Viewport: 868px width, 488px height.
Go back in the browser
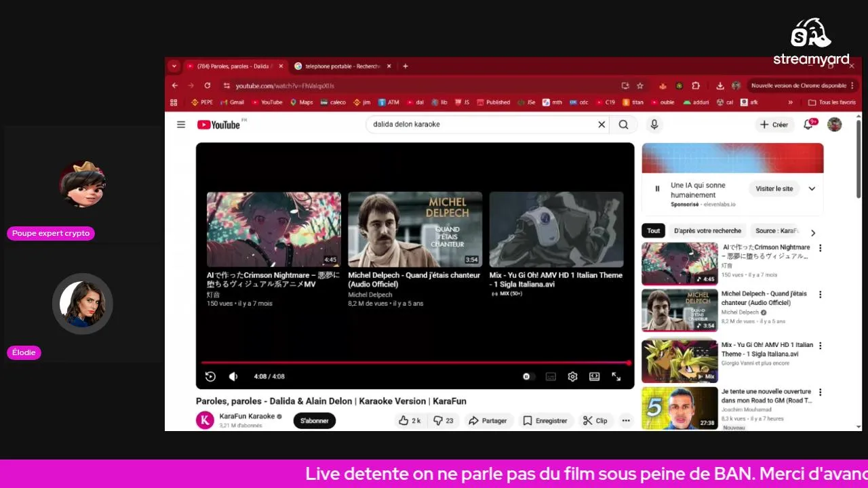pos(175,86)
